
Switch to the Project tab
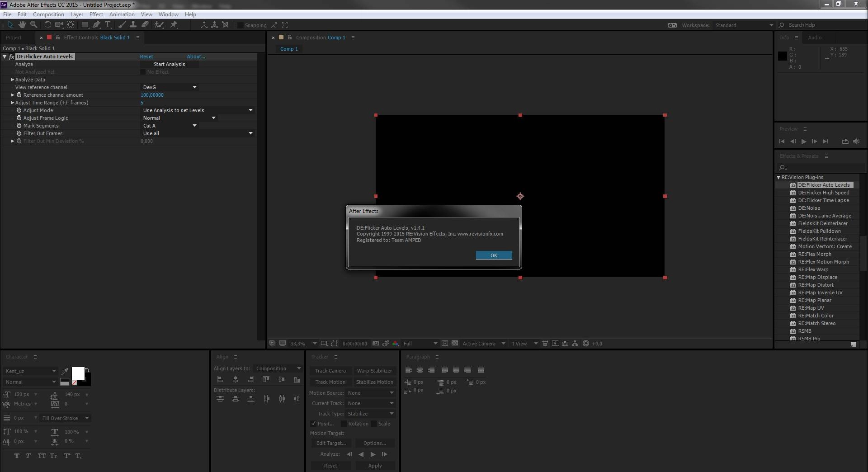14,38
